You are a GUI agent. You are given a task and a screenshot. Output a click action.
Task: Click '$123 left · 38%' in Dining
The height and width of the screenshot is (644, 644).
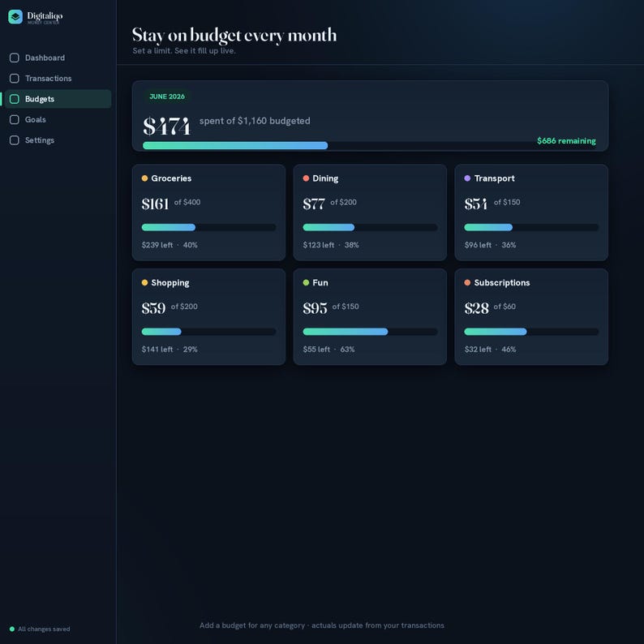331,245
